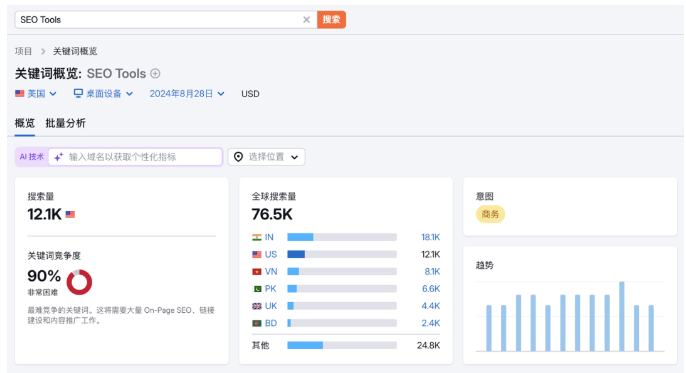The height and width of the screenshot is (373, 686).
Task: Click the 76.5K global volume value
Action: pos(272,214)
